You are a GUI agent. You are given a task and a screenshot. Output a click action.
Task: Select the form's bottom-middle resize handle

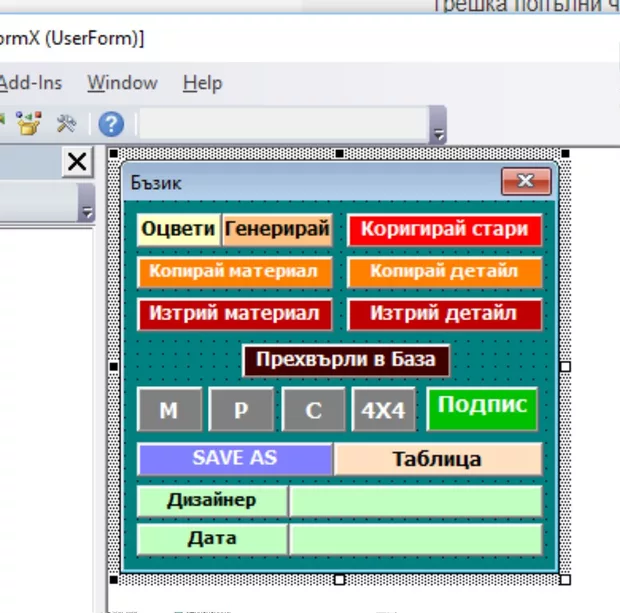339,580
